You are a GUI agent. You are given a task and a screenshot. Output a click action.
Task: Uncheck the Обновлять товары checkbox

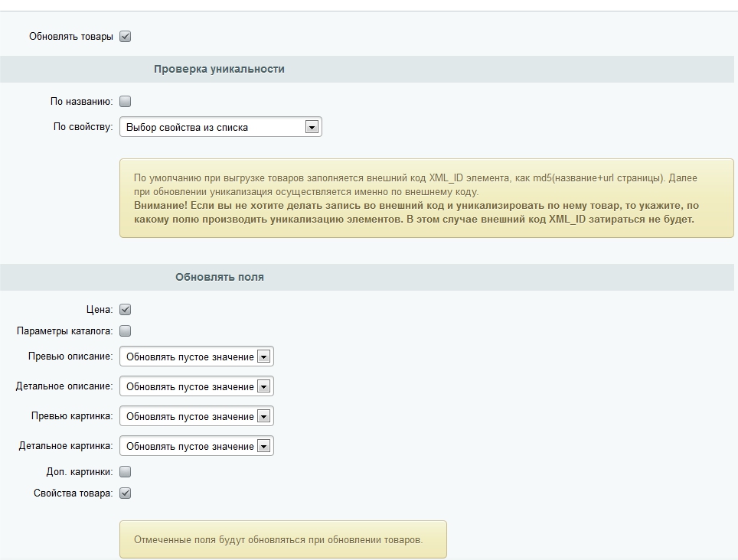pos(126,37)
